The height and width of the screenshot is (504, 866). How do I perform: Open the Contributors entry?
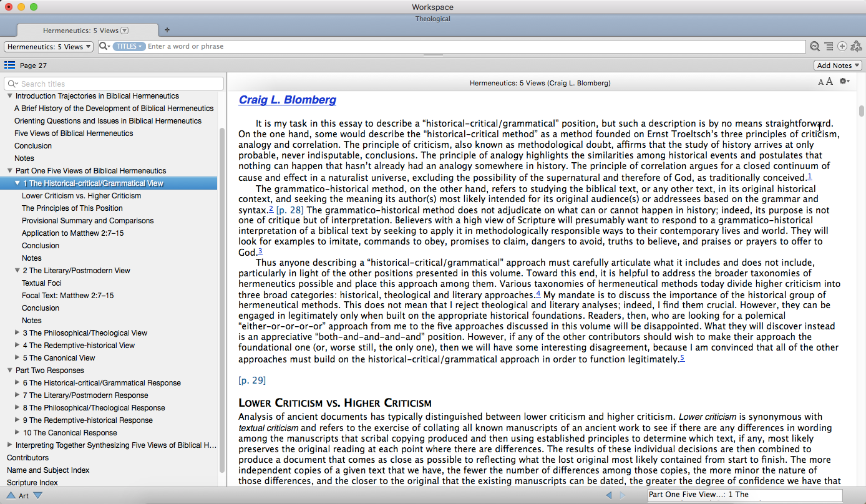(x=27, y=458)
